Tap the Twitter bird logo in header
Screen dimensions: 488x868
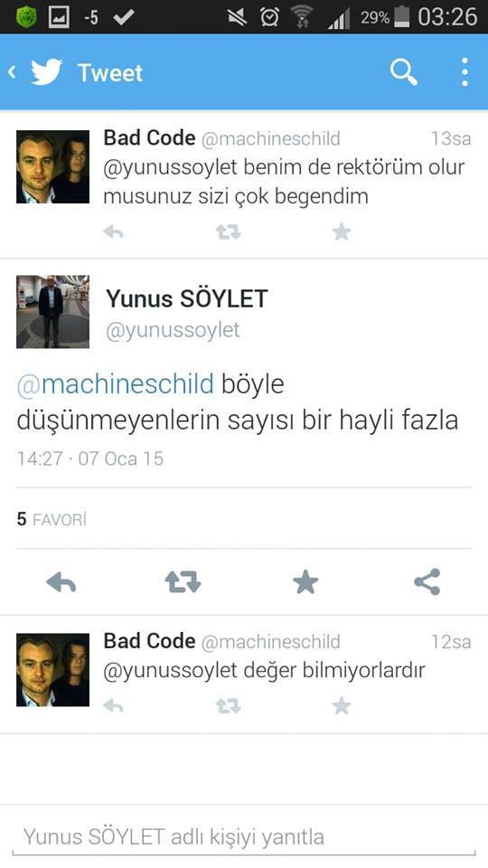pos(46,72)
